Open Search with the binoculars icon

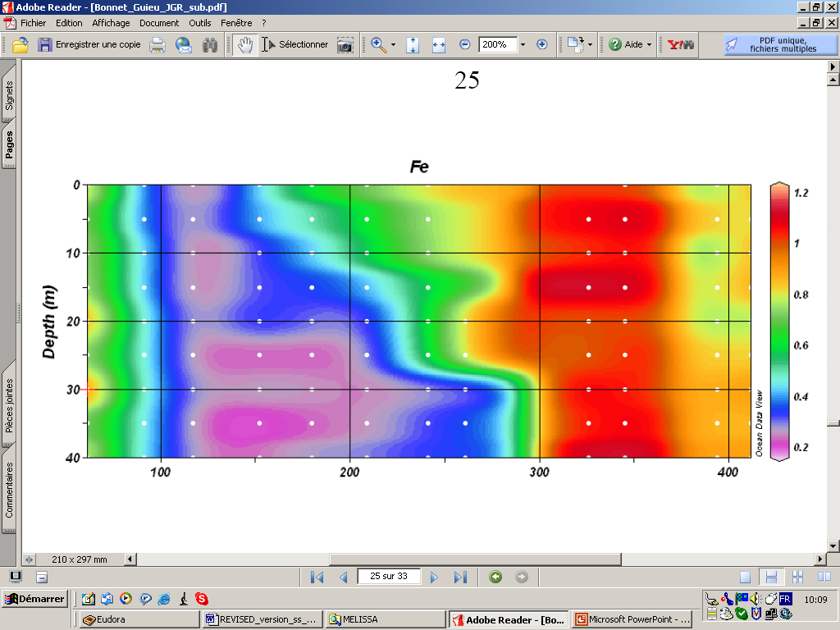tap(210, 45)
